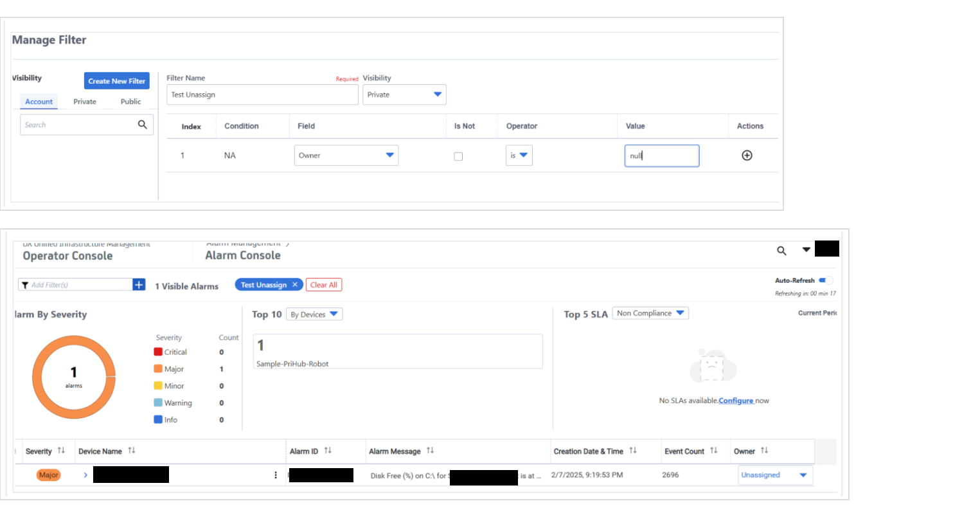Viewport: 980px width, 517px height.
Task: Open the alarm row three-dot menu
Action: 276,475
